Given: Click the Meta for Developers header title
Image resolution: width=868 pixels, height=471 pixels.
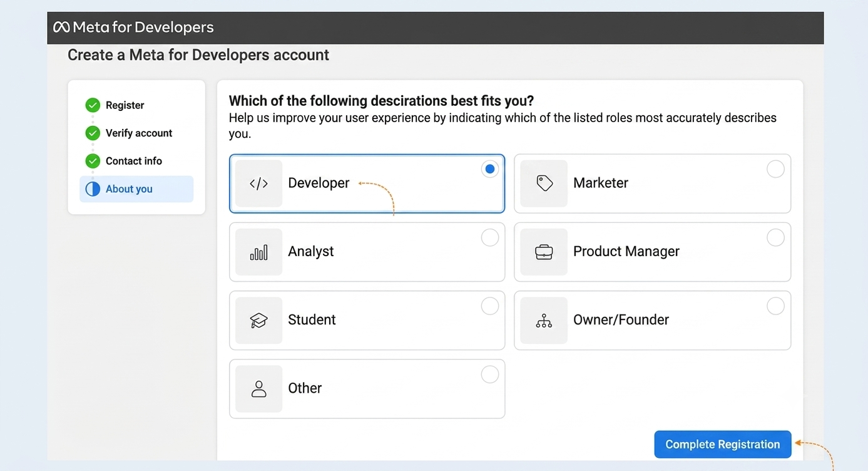Looking at the screenshot, I should 143,28.
